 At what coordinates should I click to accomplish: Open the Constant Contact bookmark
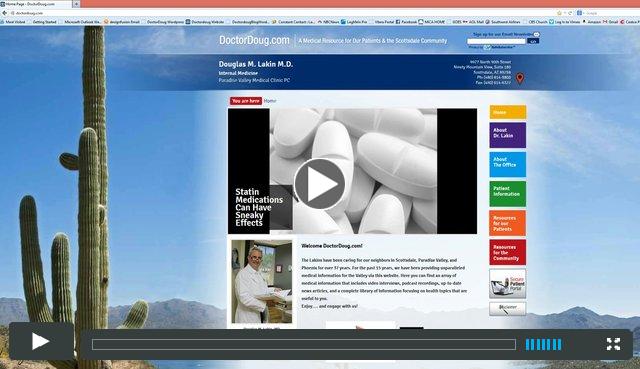coord(293,22)
